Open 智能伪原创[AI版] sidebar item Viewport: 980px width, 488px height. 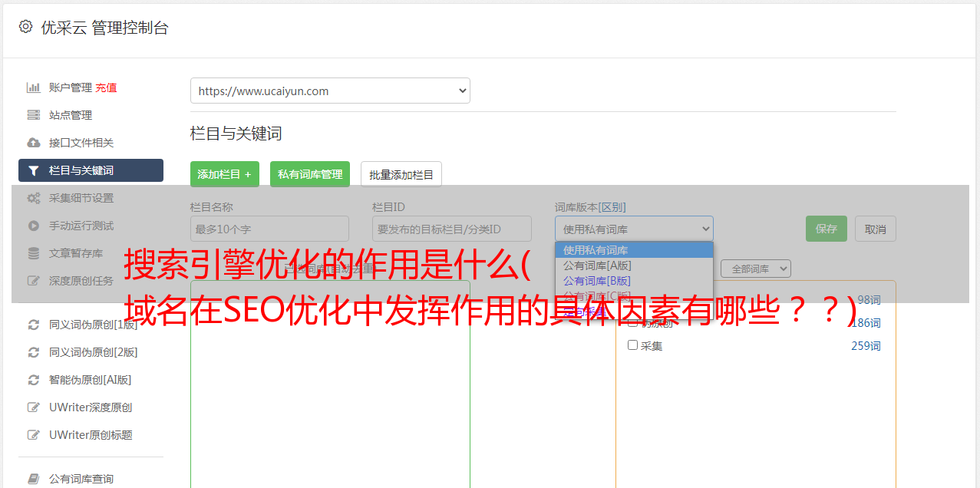[x=91, y=380]
